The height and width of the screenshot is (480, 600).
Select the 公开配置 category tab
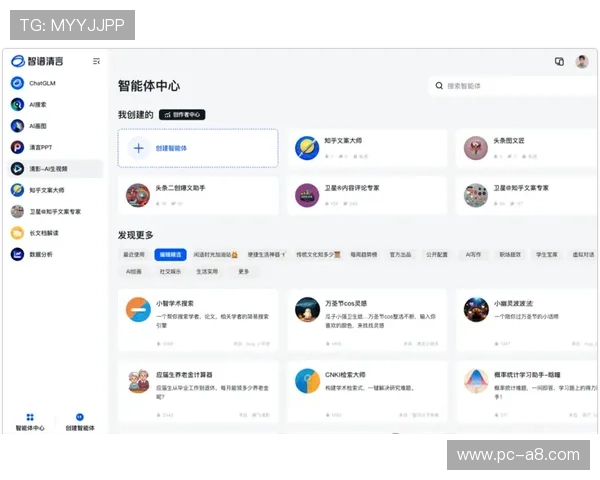(x=437, y=255)
